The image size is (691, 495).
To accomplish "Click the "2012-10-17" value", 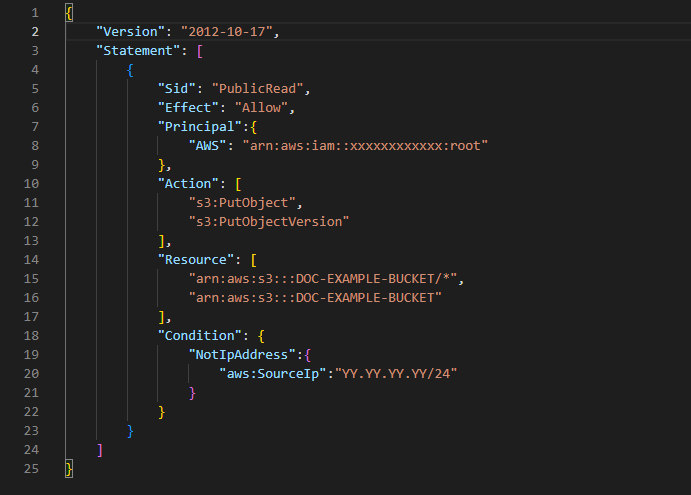I will coord(227,32).
